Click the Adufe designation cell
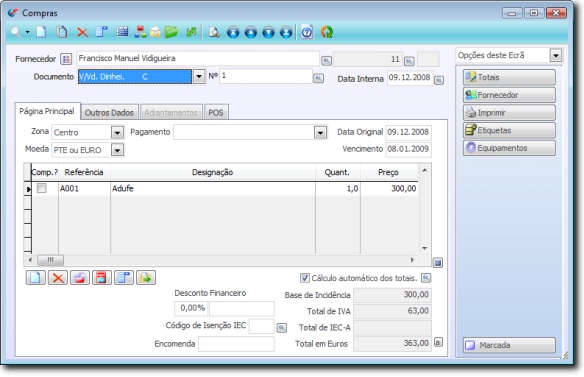 pyautogui.click(x=213, y=188)
